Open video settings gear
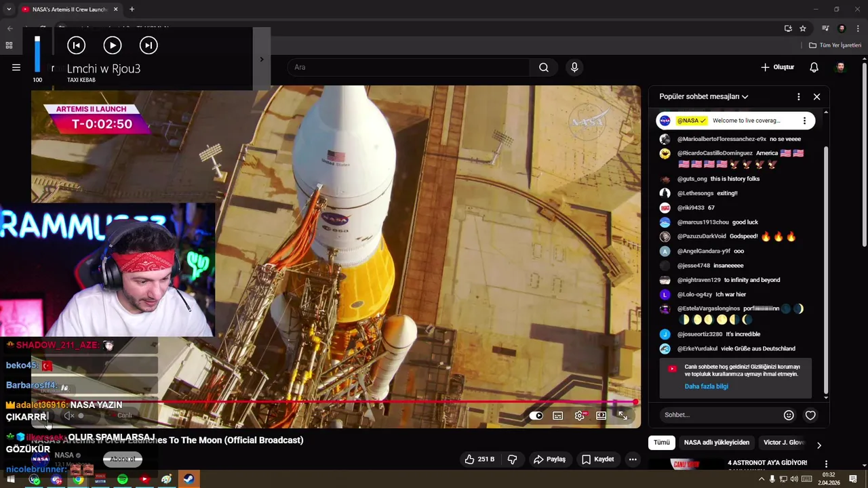The image size is (868, 488). (579, 415)
